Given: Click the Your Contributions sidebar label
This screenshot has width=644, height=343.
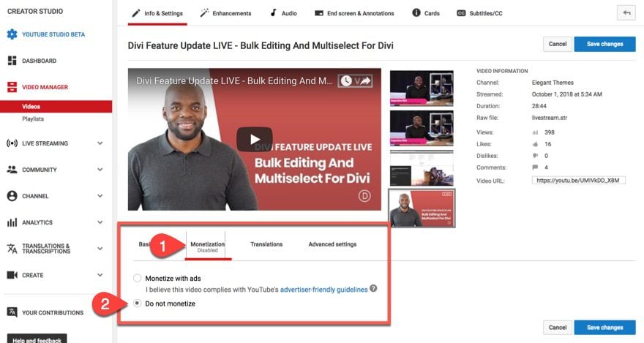Looking at the screenshot, I should point(53,312).
